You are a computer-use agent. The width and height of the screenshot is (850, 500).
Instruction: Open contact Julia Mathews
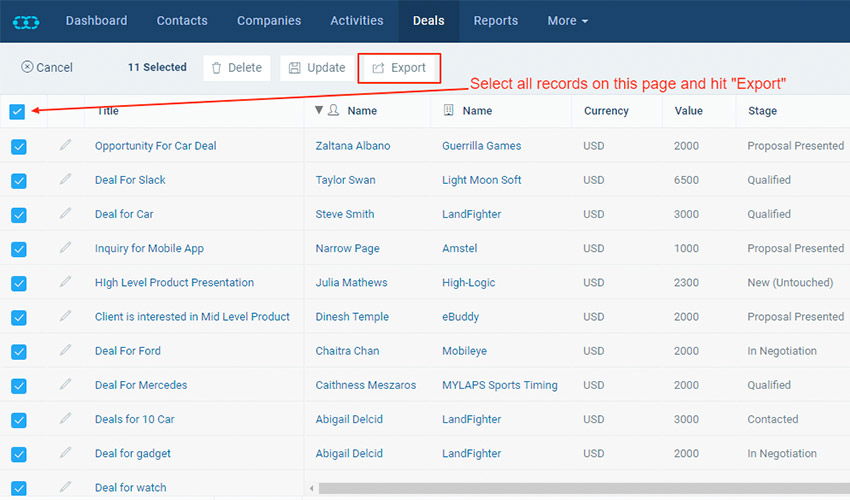tap(351, 282)
